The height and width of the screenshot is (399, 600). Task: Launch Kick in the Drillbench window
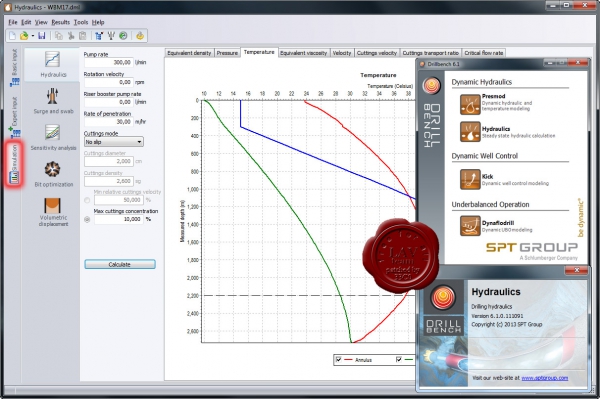470,179
